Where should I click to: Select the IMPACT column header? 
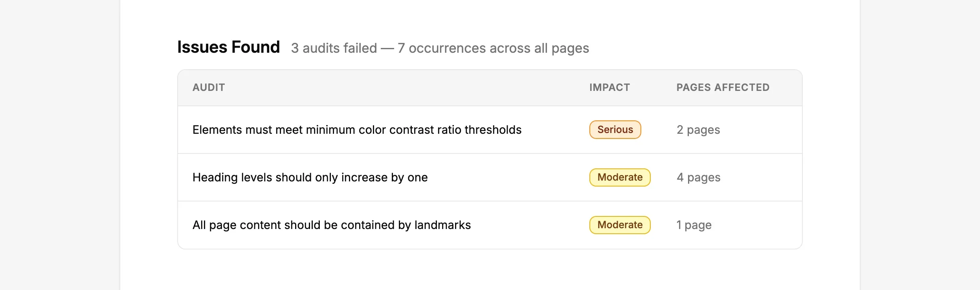tap(609, 87)
